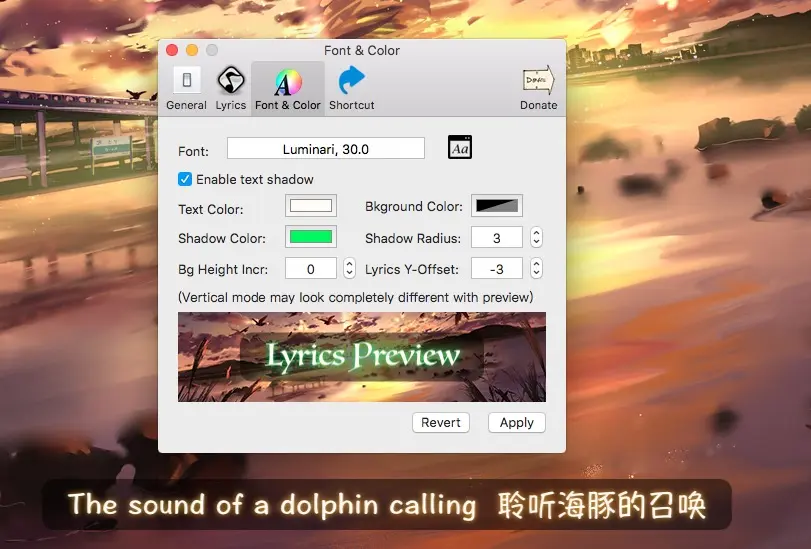Open the green Shadow Color swatch
Image resolution: width=811 pixels, height=549 pixels.
(311, 237)
